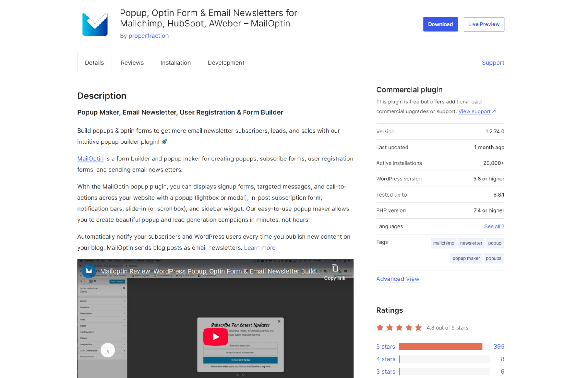Open the Live Preview button

point(484,24)
